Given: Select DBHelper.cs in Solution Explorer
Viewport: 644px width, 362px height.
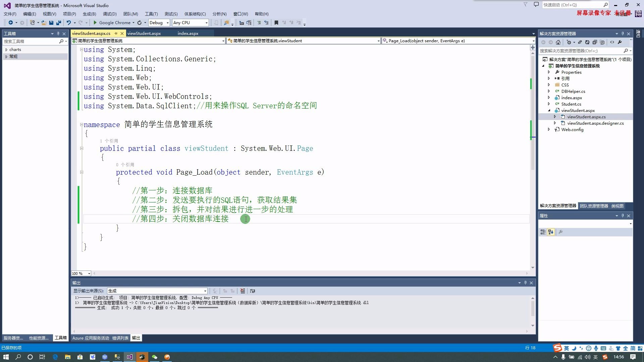Looking at the screenshot, I should pos(573,91).
